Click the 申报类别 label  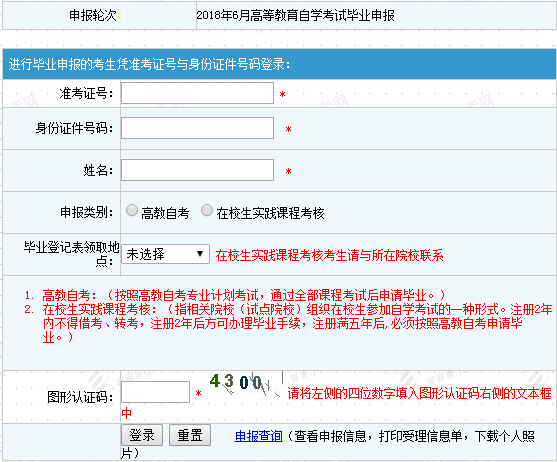click(86, 212)
